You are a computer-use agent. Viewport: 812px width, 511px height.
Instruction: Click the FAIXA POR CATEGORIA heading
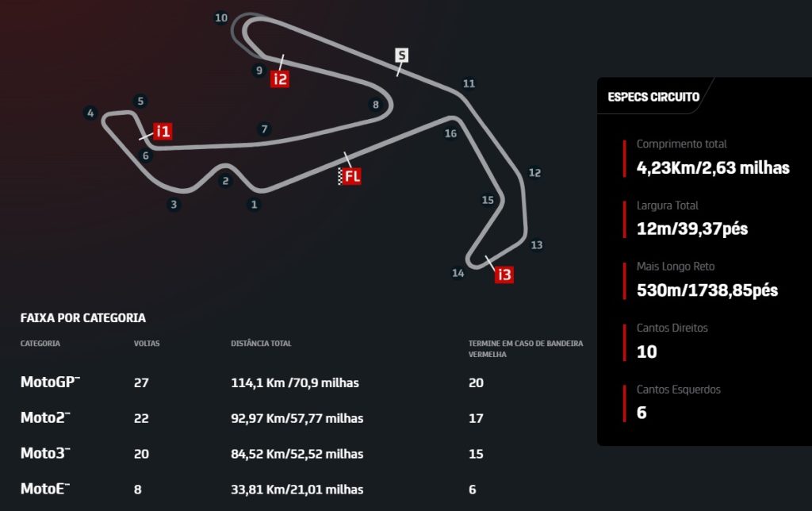coord(82,317)
